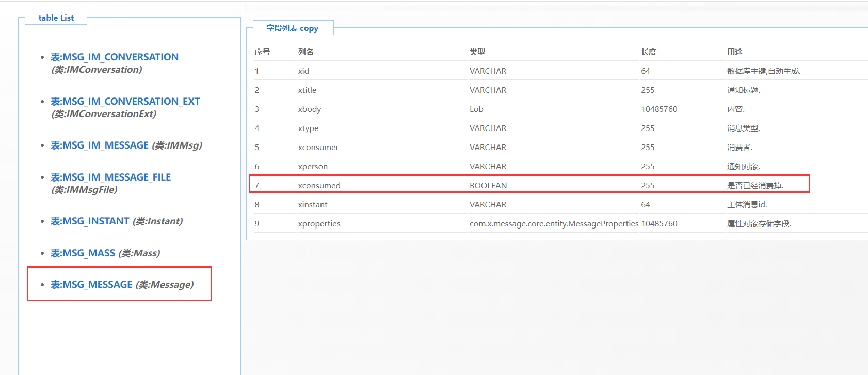This screenshot has height=375, width=868.
Task: Click the description "是否已经消费掉."
Action: (x=756, y=186)
